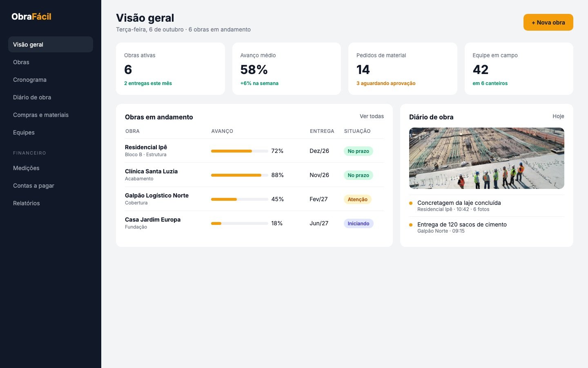Open Relatórios in the sidebar
Viewport: 588px width, 368px height.
click(x=51, y=203)
